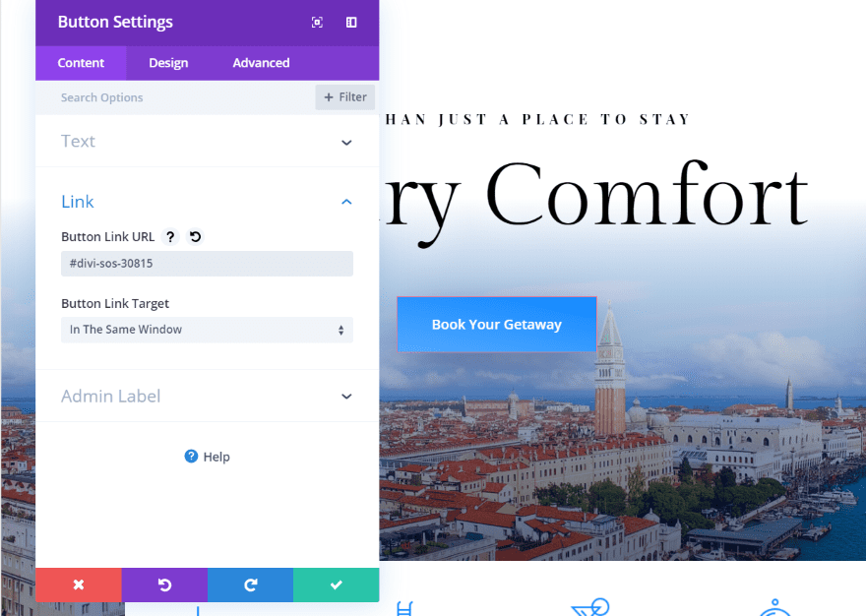Click the purple undo arrow button

164,585
